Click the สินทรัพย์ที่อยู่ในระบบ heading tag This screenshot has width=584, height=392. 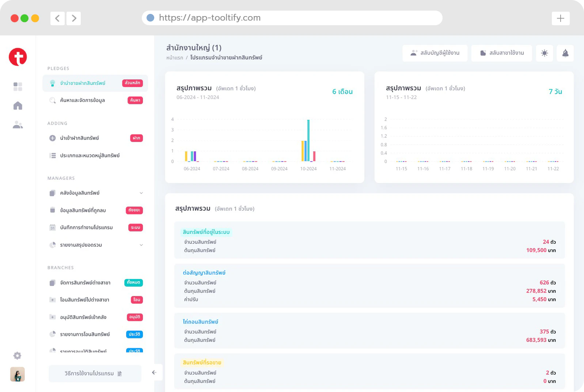(206, 232)
